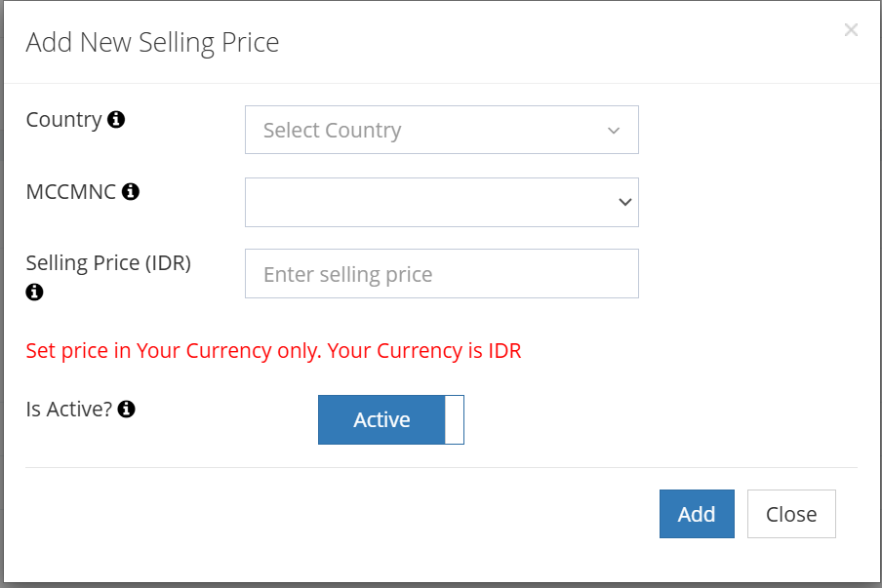Click the Country field label
882x588 pixels.
pyautogui.click(x=63, y=120)
